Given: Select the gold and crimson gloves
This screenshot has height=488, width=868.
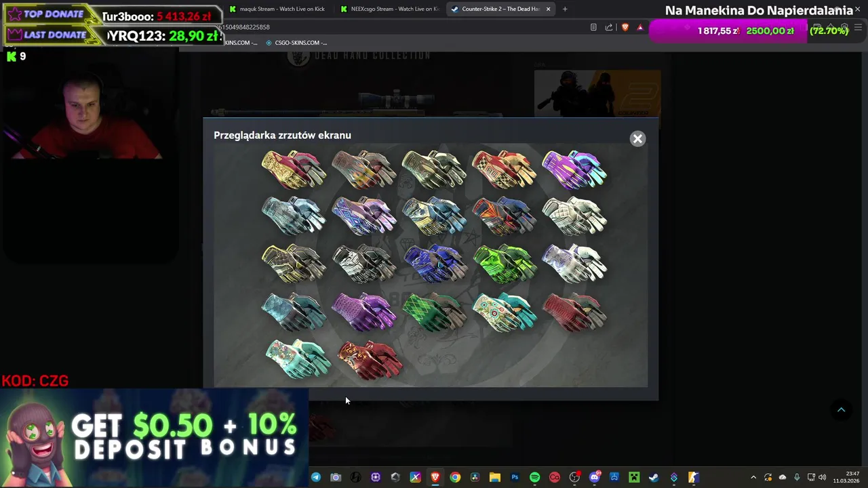Looking at the screenshot, I should tap(294, 169).
